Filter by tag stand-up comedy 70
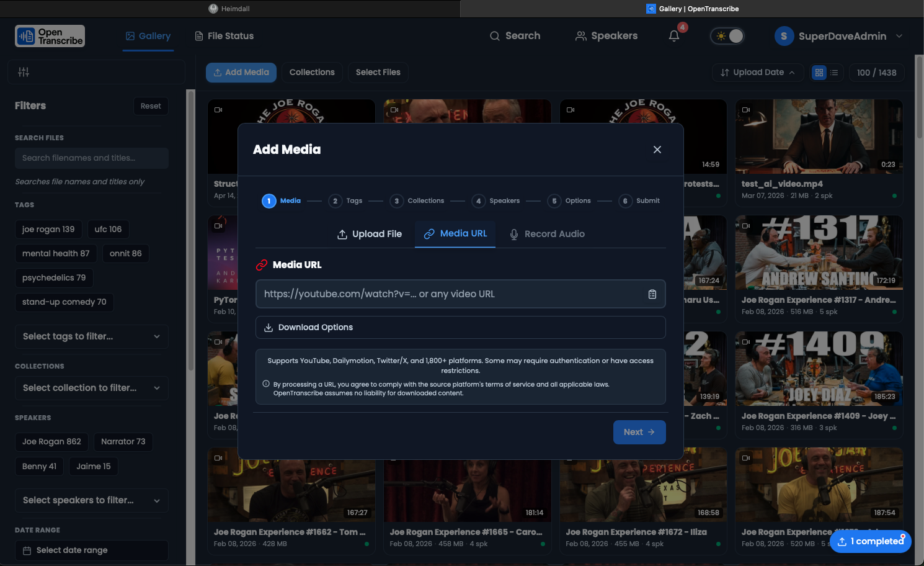This screenshot has height=566, width=924. pyautogui.click(x=64, y=302)
